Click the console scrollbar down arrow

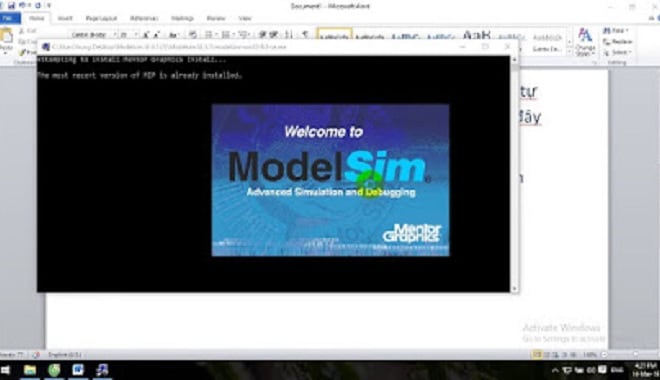coord(514,289)
